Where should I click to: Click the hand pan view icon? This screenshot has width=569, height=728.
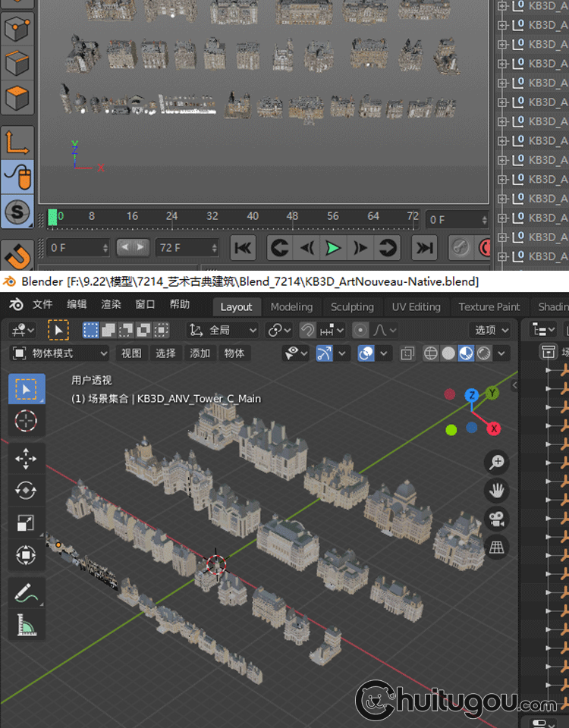tap(497, 491)
